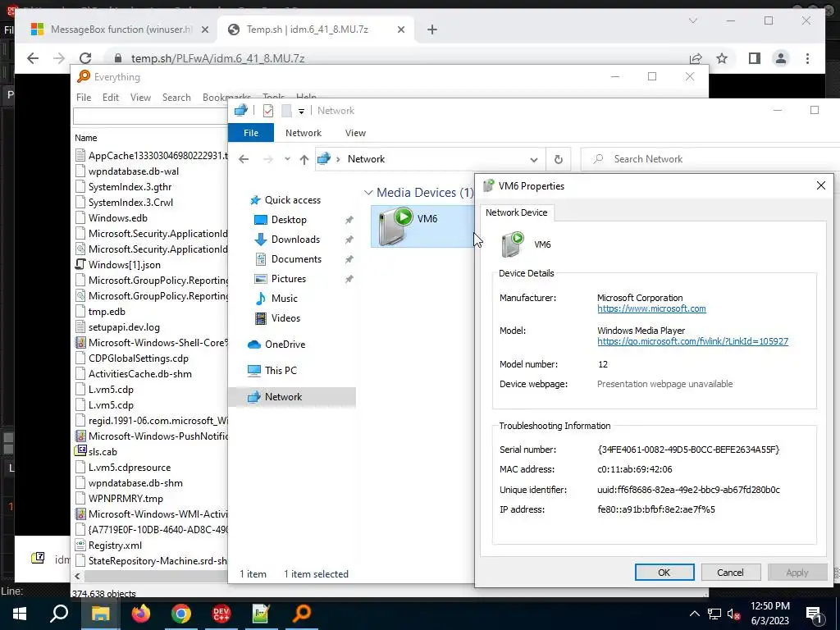Go back in Explorer navigation
This screenshot has height=630, width=840.
(244, 159)
